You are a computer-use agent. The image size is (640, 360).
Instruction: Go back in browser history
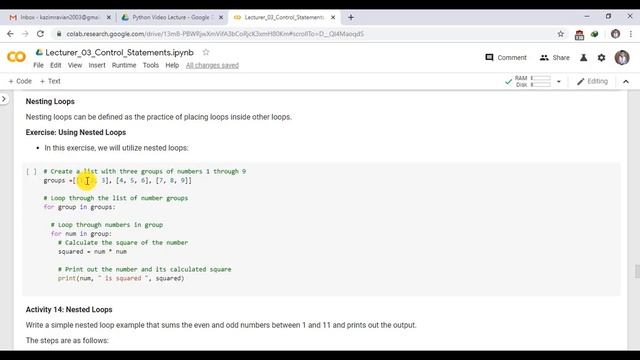click(10, 34)
